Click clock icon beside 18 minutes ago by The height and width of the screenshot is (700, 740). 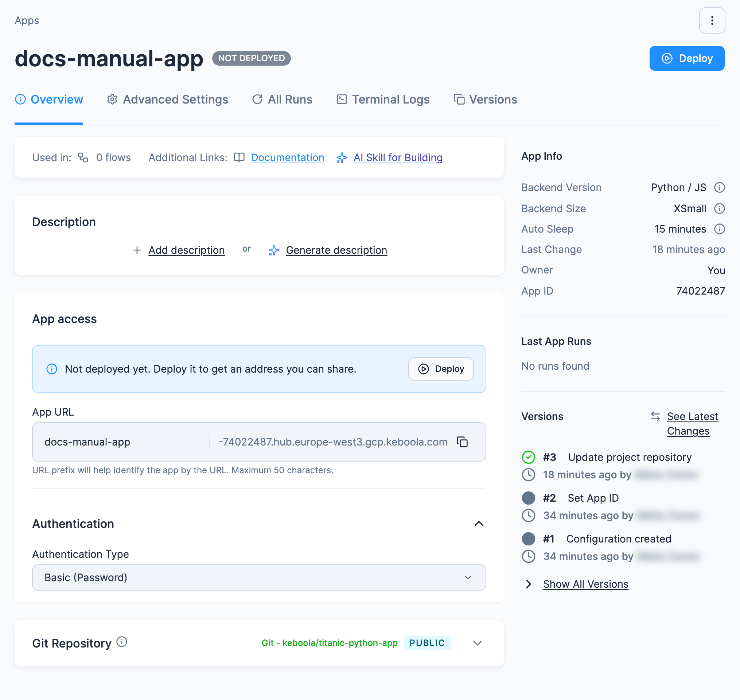click(528, 475)
